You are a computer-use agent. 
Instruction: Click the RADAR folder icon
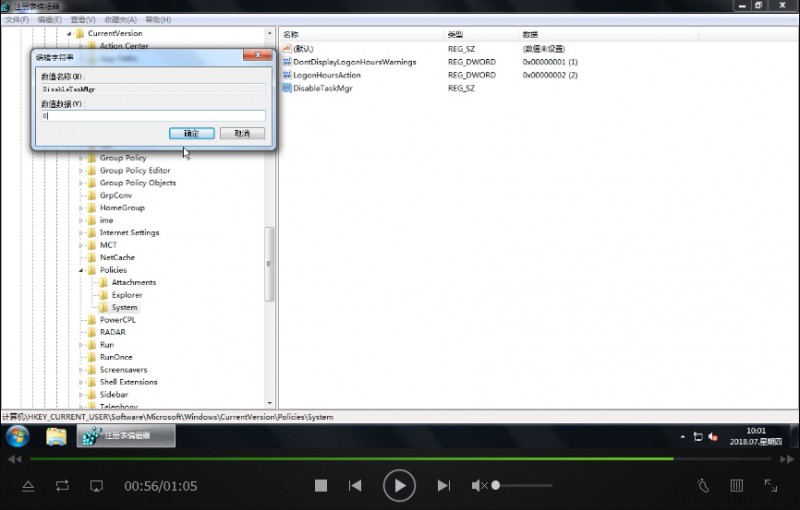coord(92,332)
